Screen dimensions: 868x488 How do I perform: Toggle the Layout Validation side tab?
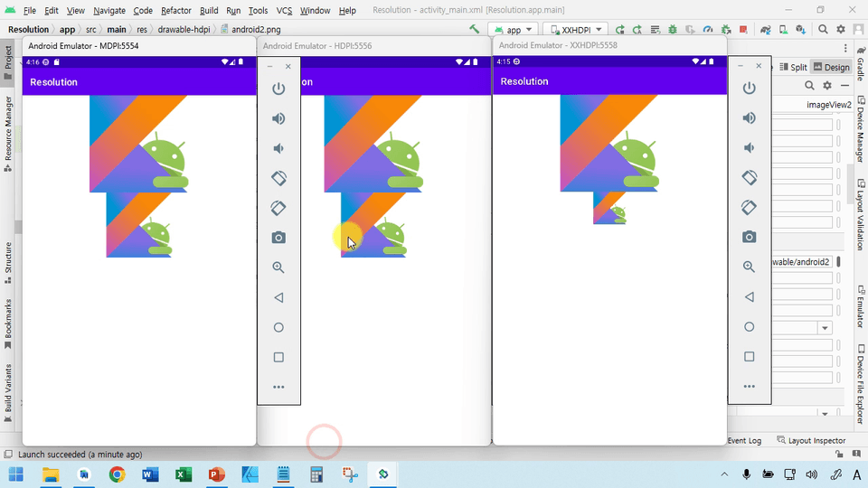(861, 215)
